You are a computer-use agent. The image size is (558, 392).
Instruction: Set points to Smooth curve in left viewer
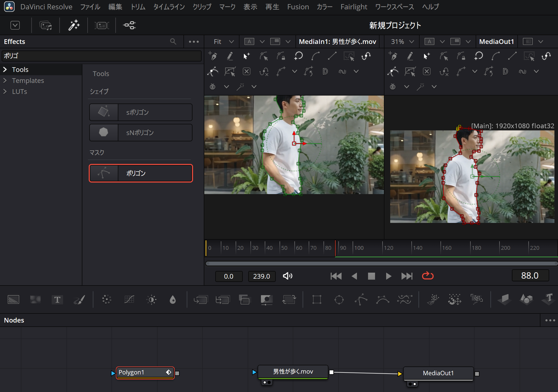click(x=315, y=56)
